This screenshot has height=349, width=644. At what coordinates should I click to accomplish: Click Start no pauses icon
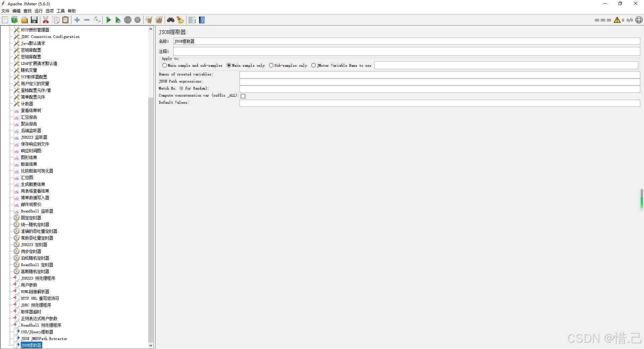(x=118, y=20)
